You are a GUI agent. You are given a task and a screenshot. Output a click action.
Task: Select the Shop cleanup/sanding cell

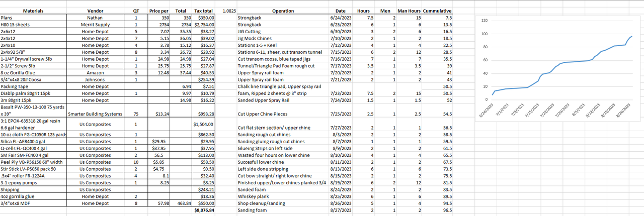[x=283, y=204]
